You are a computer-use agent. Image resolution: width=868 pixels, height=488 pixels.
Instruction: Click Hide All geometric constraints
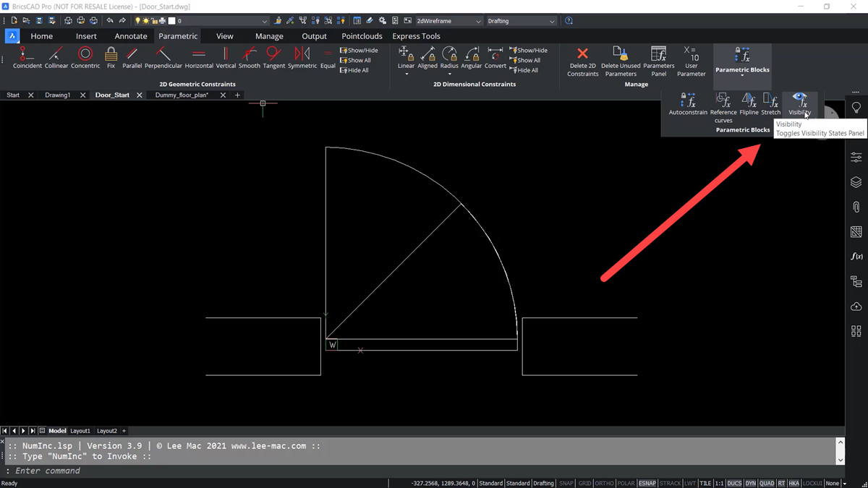pos(359,70)
